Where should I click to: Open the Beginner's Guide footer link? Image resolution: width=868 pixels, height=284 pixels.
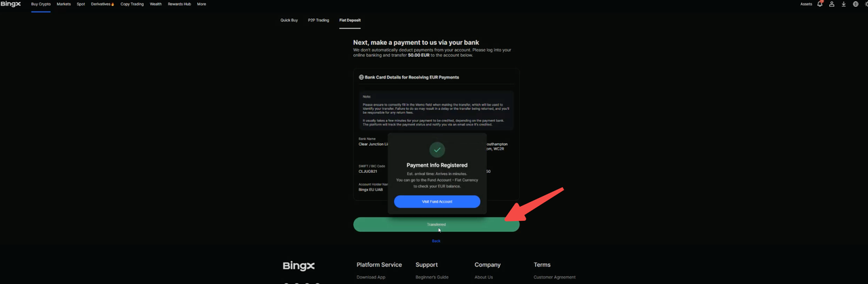(x=432, y=277)
